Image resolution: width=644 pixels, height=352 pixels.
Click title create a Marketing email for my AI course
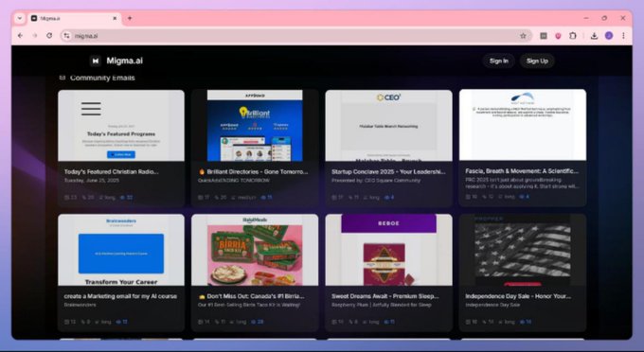[x=120, y=296]
